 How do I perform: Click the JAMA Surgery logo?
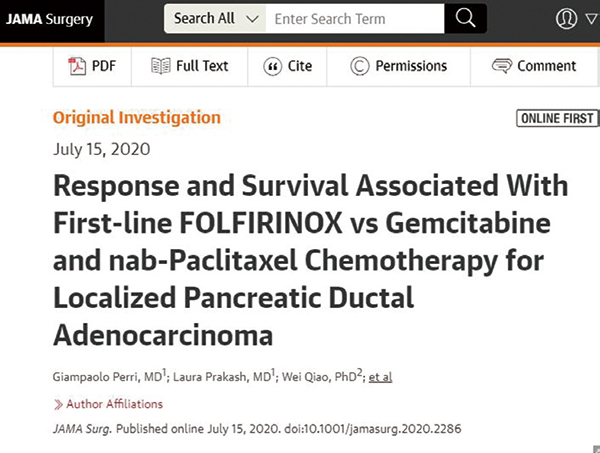coord(49,19)
